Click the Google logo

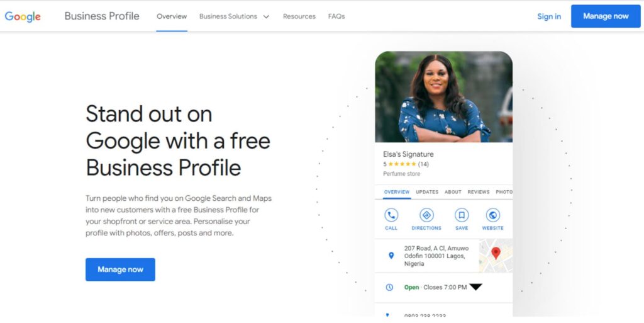23,16
